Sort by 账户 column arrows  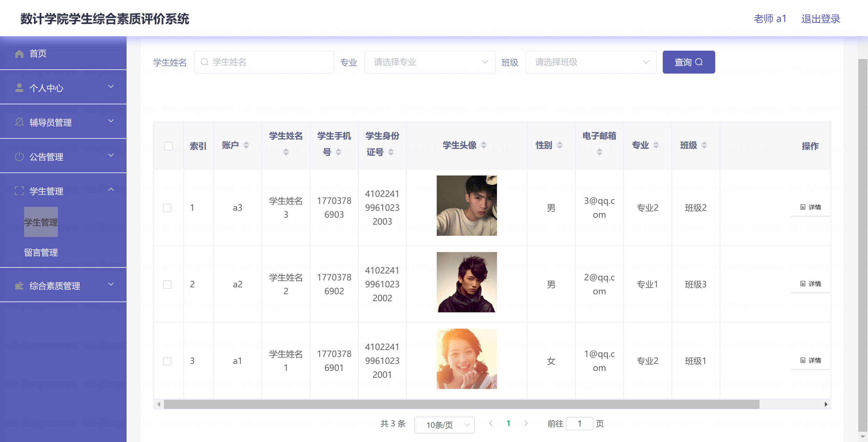click(x=246, y=145)
